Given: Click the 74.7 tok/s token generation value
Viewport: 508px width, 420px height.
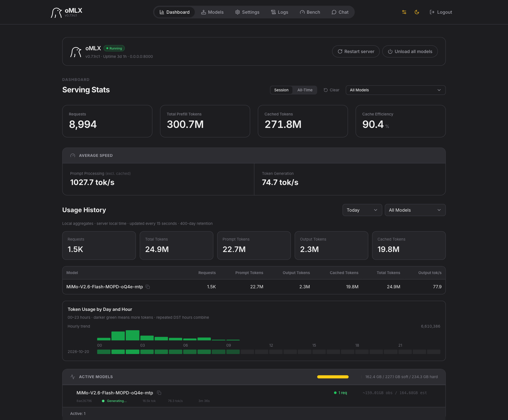Looking at the screenshot, I should 280,182.
